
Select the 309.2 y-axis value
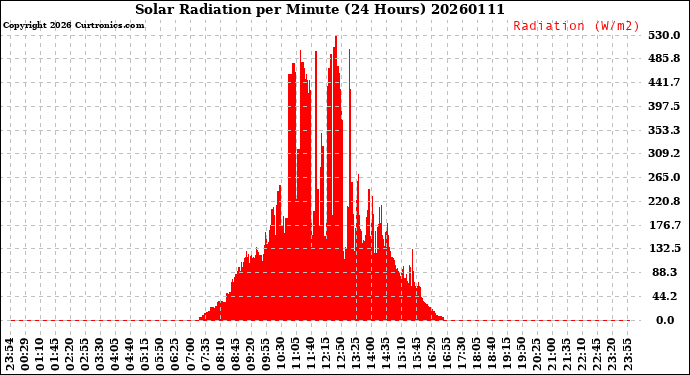(x=664, y=154)
